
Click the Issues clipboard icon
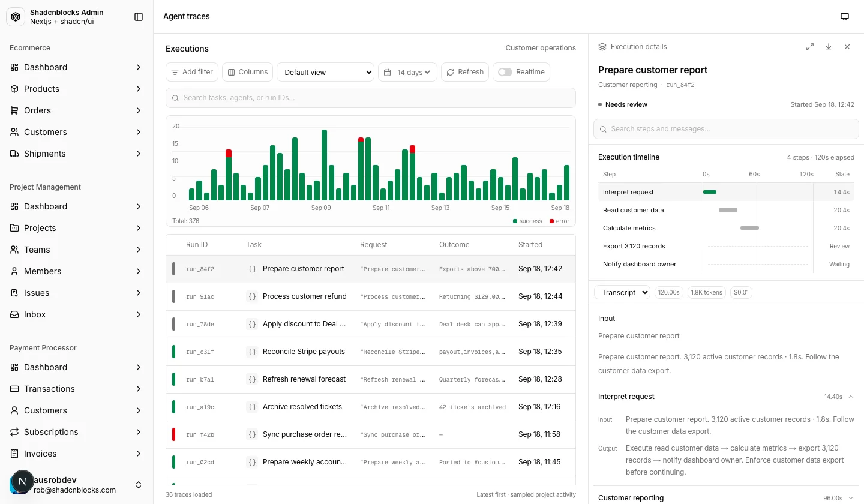14,293
